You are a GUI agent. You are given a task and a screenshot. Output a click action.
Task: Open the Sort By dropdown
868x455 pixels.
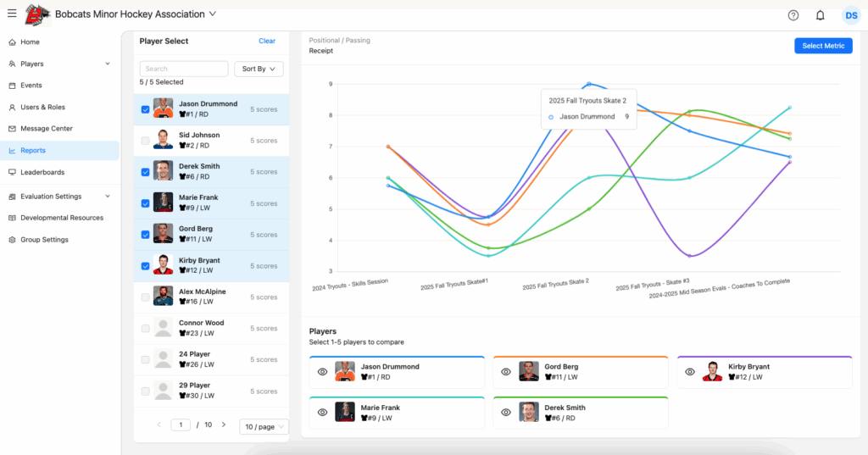[259, 69]
